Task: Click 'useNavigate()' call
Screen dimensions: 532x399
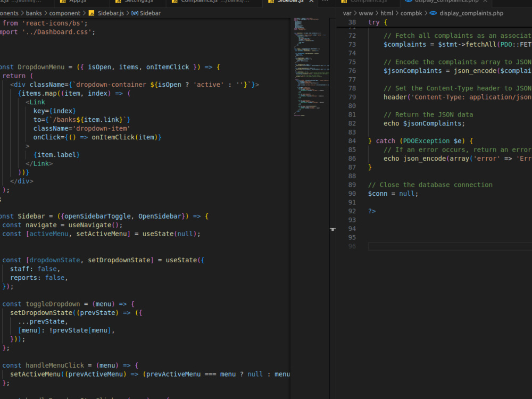Action: coord(94,225)
